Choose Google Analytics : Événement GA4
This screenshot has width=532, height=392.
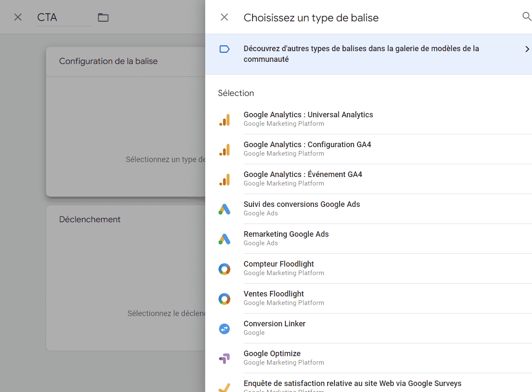click(x=303, y=174)
